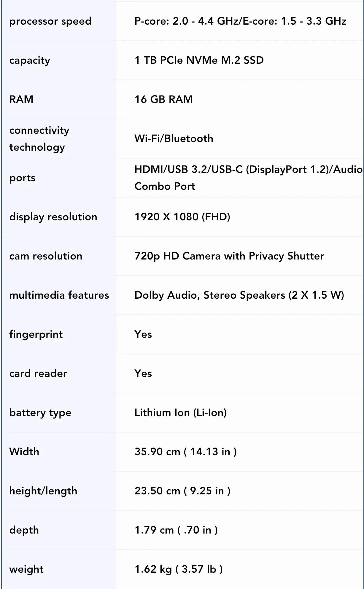This screenshot has height=589, width=364.
Task: Click the 1.79 cm depth value
Action: 176,530
